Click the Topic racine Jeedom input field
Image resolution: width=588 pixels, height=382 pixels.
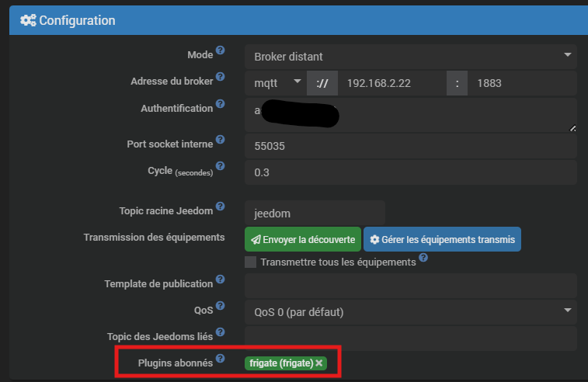pyautogui.click(x=315, y=213)
